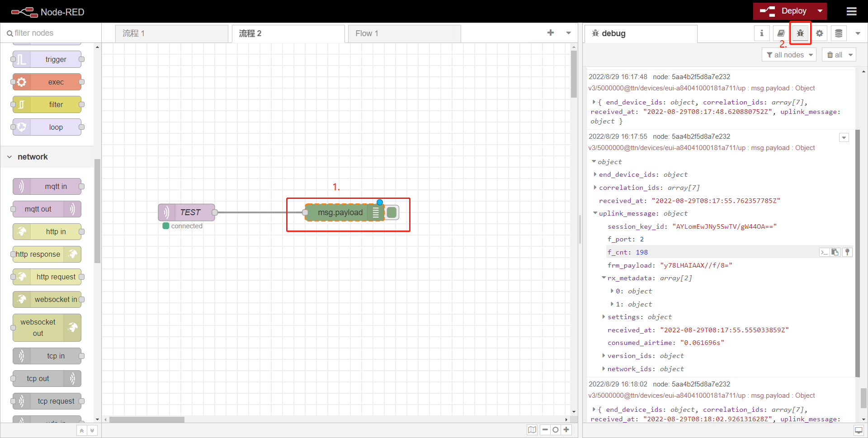
Task: Click the workspace horizontal scrollbar
Action: [x=147, y=419]
